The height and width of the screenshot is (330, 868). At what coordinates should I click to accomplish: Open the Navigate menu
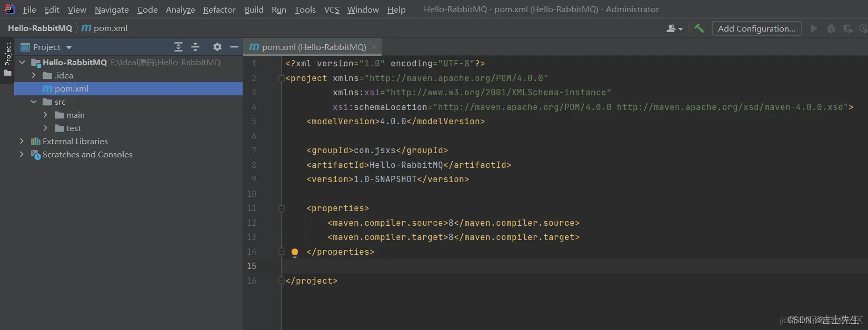[x=112, y=9]
